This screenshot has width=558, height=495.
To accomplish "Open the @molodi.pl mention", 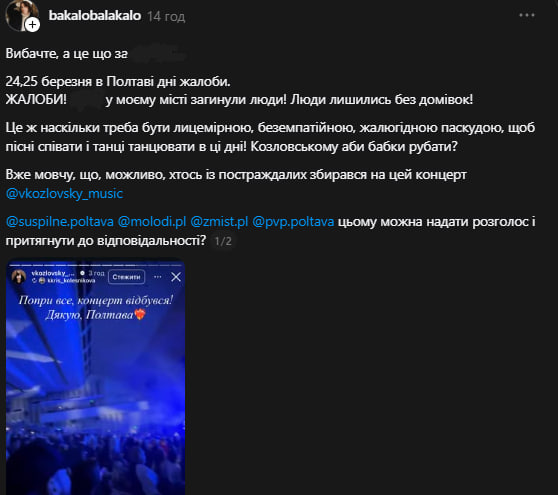I will (x=152, y=222).
